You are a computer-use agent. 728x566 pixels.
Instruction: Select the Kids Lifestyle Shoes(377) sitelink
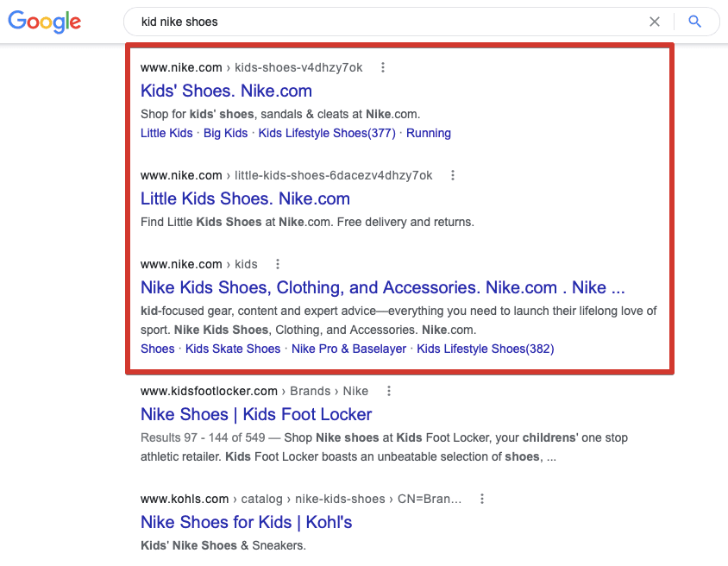pyautogui.click(x=327, y=133)
